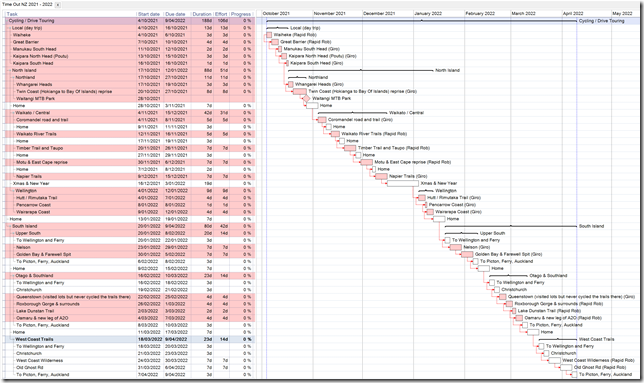Sort by the Effort column header

point(221,14)
